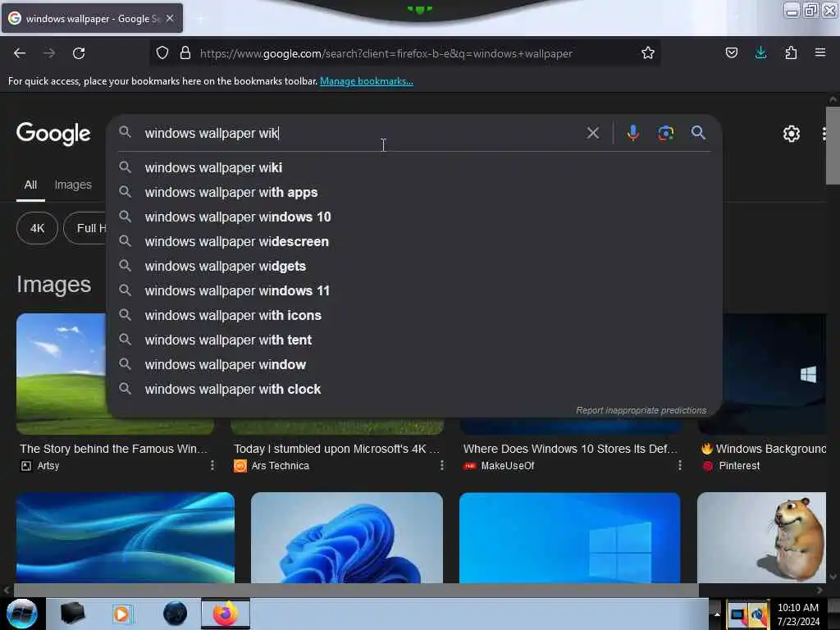This screenshot has width=840, height=630.
Task: Submit search with the magnifier button
Action: [x=698, y=132]
